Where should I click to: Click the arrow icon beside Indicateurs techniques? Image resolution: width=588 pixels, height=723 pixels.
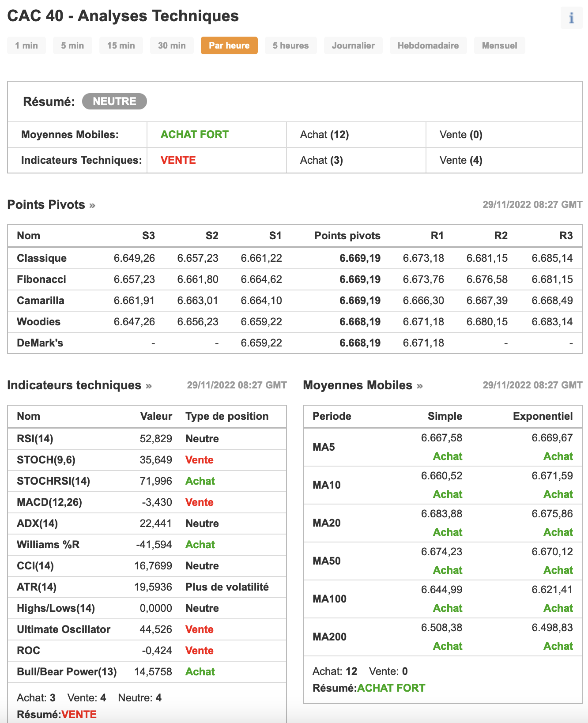(149, 386)
